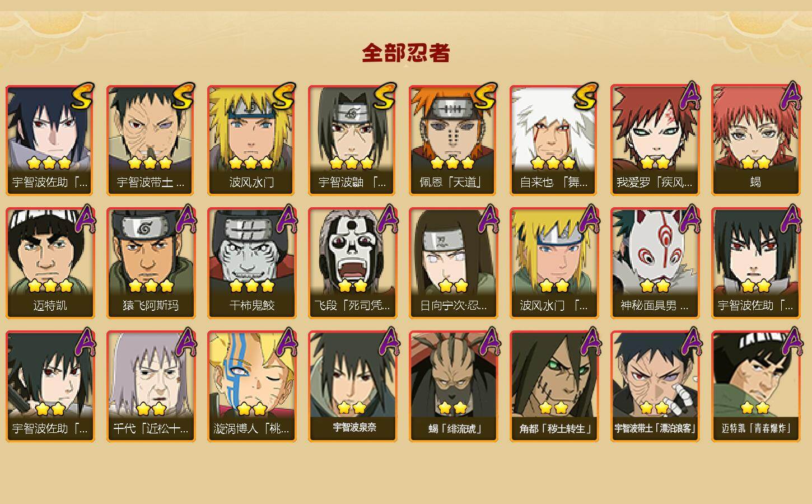Choose the 宇智波带土「漂泊浪客」 card
Viewport: 812px width, 504px height.
[x=655, y=386]
